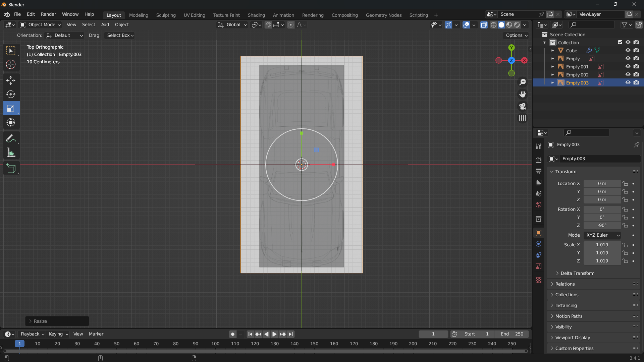This screenshot has width=644, height=362.
Task: Uncheck the Collection exclude checkbox
Action: [x=620, y=42]
